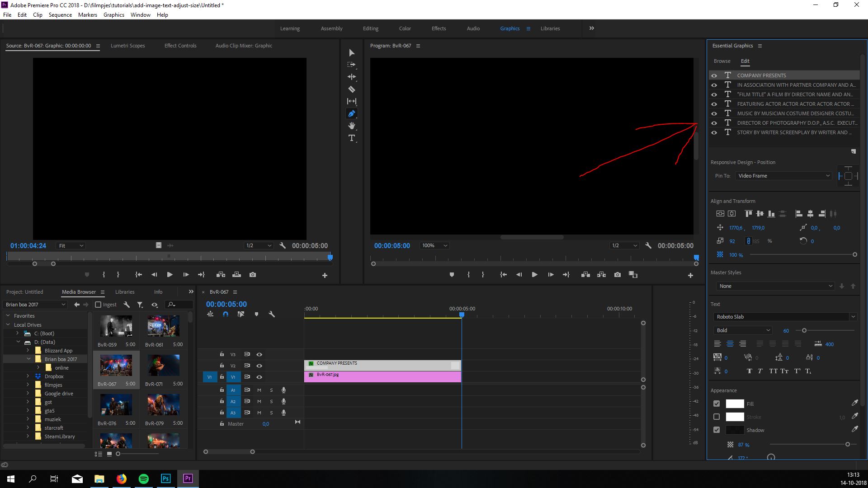The width and height of the screenshot is (868, 488).
Task: Click the 00:00:05:00 timeline timecode
Action: tap(226, 304)
